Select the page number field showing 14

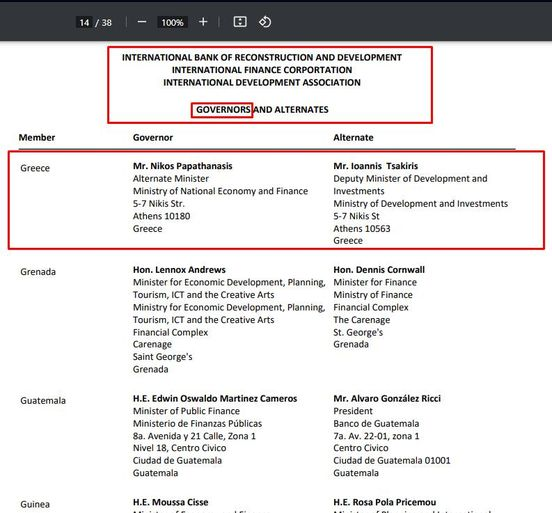tap(84, 23)
